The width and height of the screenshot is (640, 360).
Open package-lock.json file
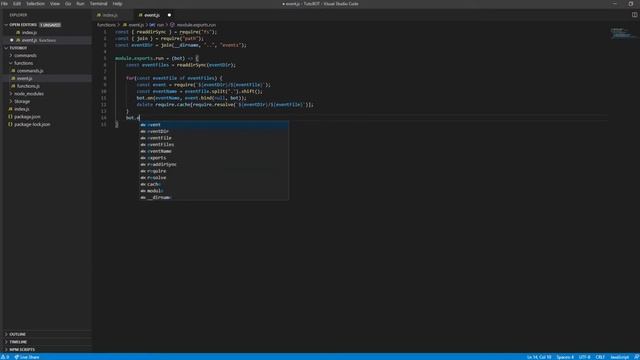32,124
